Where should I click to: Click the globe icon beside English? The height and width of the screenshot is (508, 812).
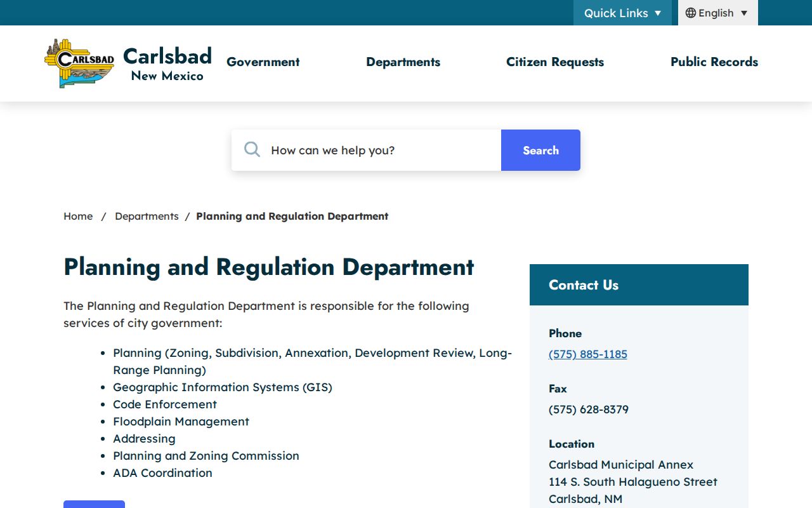tap(691, 13)
